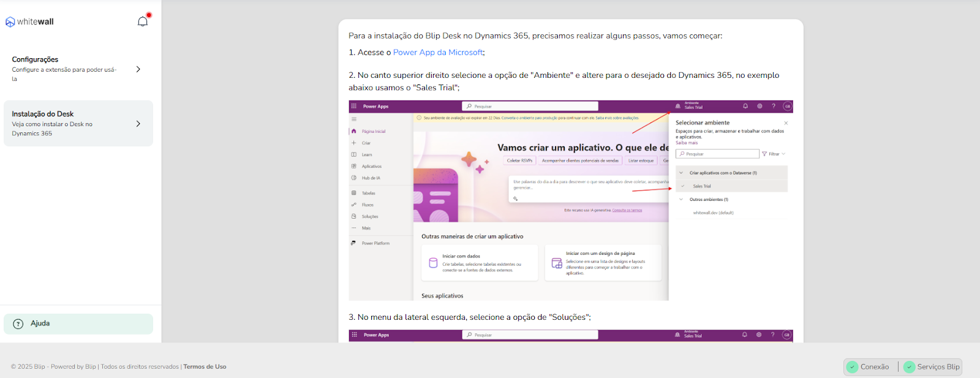Open the Termos de Uso link
This screenshot has height=378, width=980.
205,367
